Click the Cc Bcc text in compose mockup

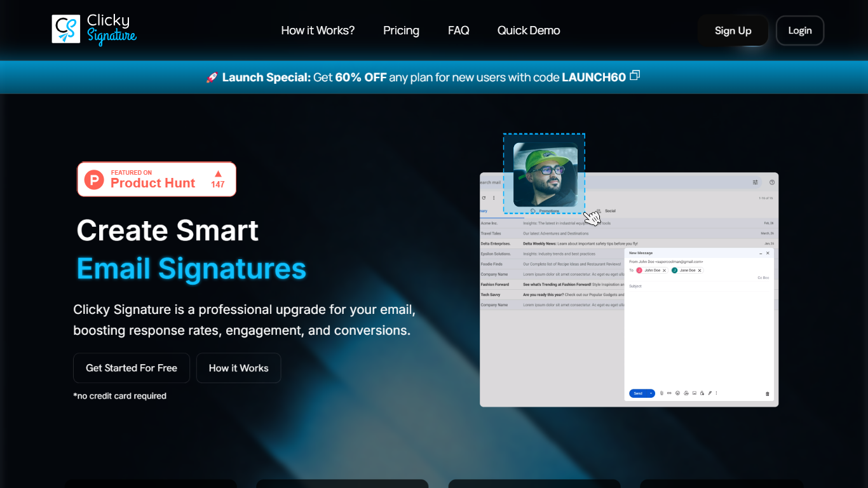[x=763, y=278]
